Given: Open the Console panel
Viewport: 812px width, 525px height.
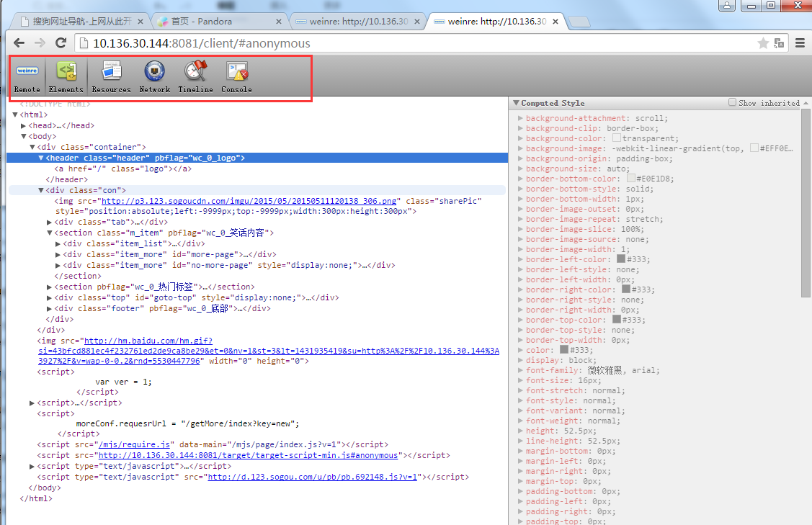Looking at the screenshot, I should click(236, 76).
